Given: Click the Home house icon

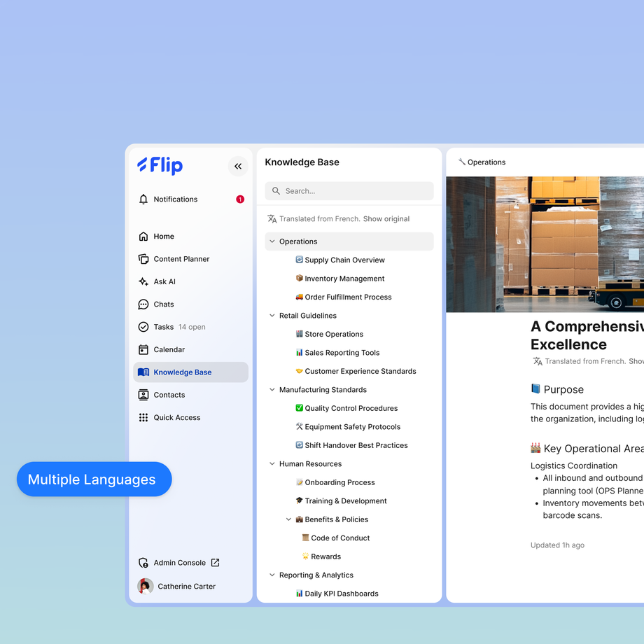Looking at the screenshot, I should pyautogui.click(x=143, y=236).
